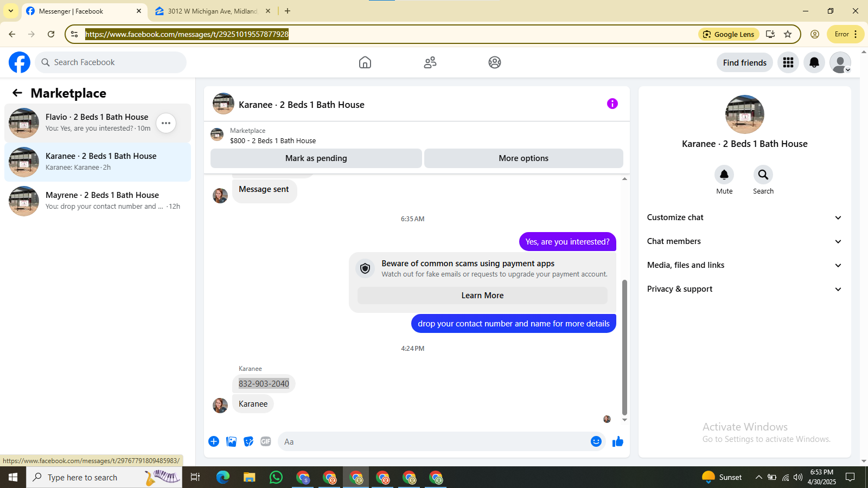Open the Sunset weather widget on taskbar
This screenshot has width=868, height=488.
pyautogui.click(x=722, y=477)
